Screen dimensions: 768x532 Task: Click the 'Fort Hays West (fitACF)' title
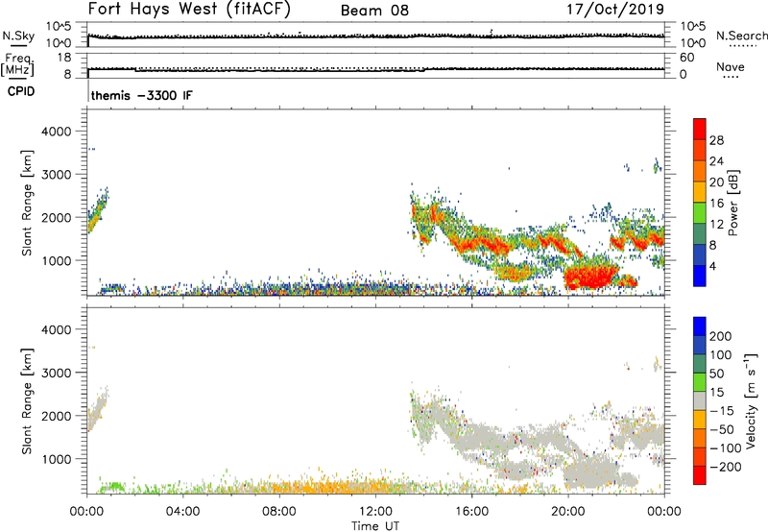click(189, 10)
